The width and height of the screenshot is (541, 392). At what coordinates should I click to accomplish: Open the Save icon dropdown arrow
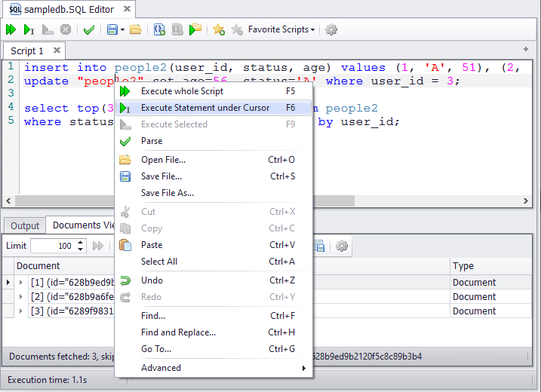click(122, 30)
